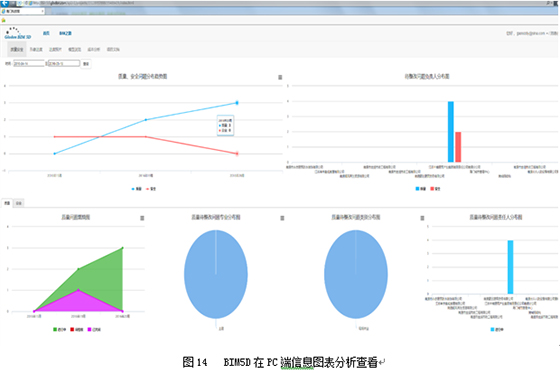Click the blue line's last data point marker

pyautogui.click(x=237, y=103)
